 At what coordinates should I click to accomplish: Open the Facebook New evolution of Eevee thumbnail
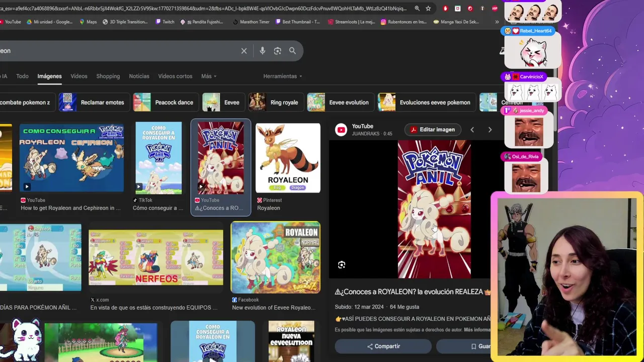(275, 257)
